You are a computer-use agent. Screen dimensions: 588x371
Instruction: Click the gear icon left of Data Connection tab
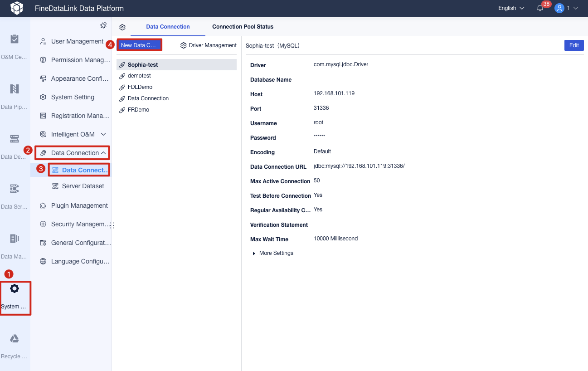[122, 27]
